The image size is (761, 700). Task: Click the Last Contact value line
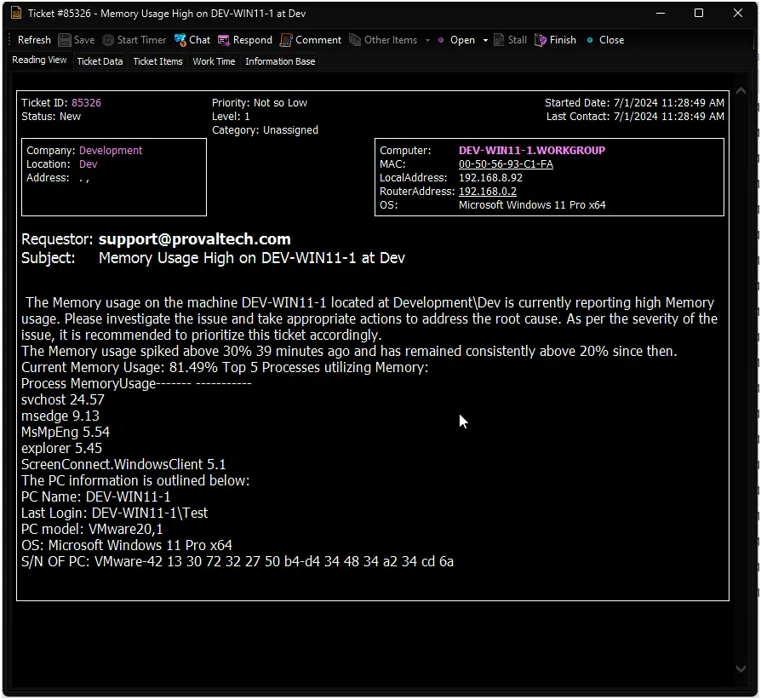click(x=635, y=117)
